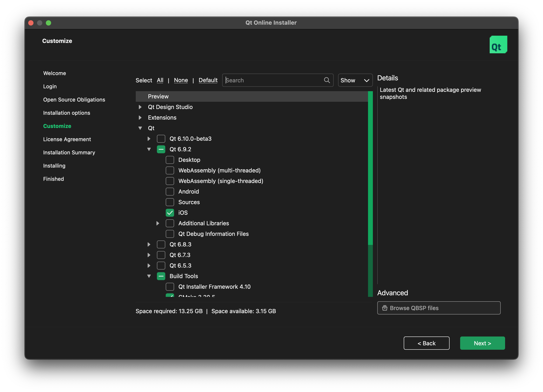Toggle the Qt 6.5.3 checkbox
Image resolution: width=543 pixels, height=392 pixels.
[x=161, y=266]
